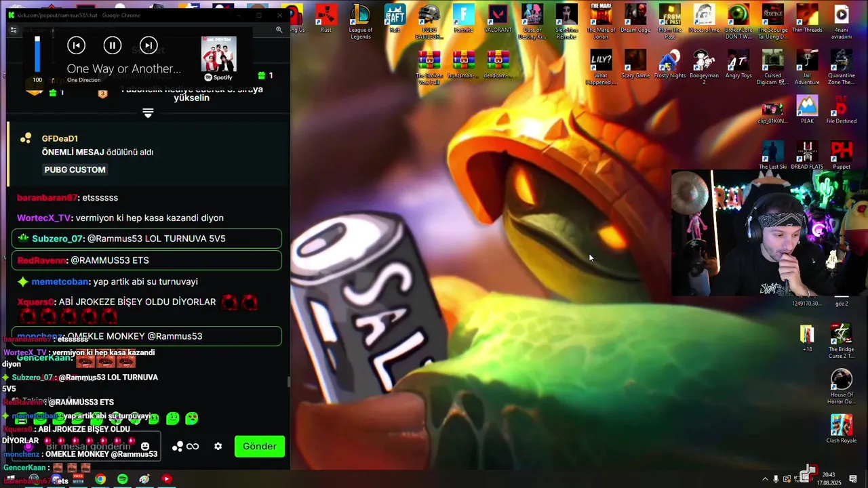This screenshot has height=488, width=868.
Task: Open the Raft game shortcut
Action: pyautogui.click(x=395, y=18)
